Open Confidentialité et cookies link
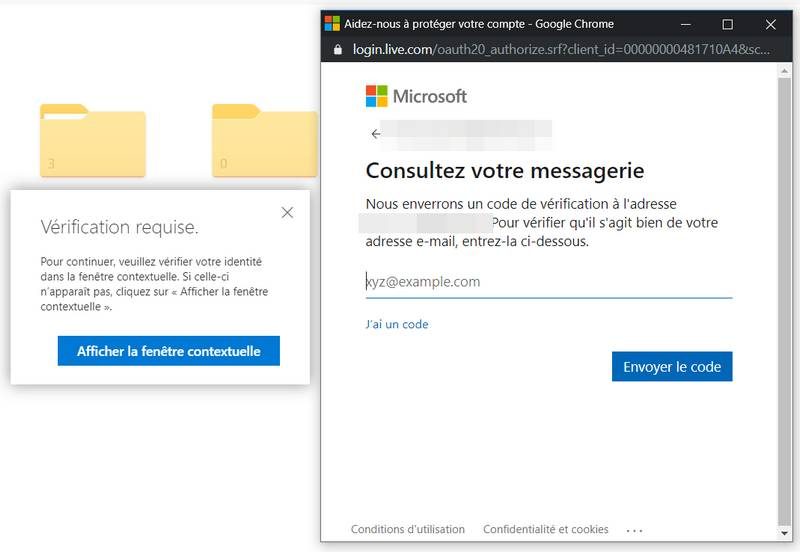This screenshot has height=552, width=800. click(546, 529)
